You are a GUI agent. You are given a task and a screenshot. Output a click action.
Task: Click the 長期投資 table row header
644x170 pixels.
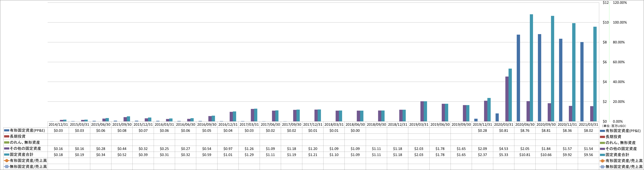tap(26, 137)
